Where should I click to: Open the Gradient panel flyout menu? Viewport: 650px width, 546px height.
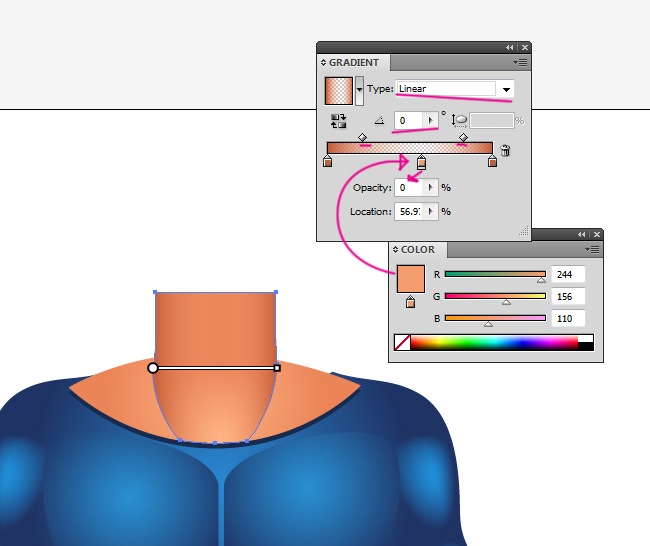(520, 62)
